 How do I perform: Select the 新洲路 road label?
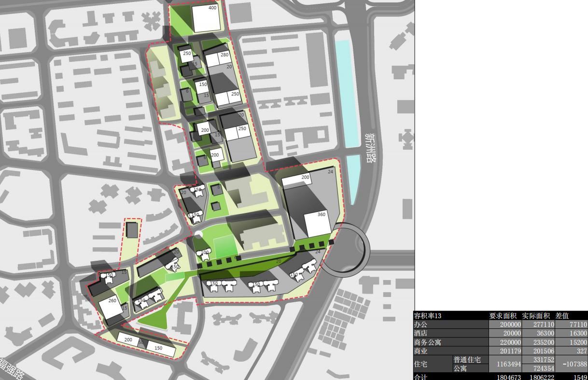370,148
